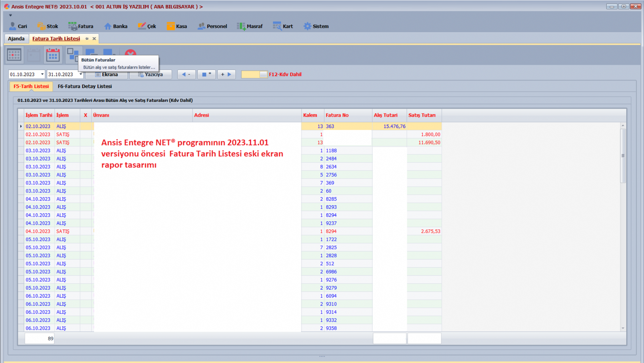644x363 pixels.
Task: Click the first gray calendar toolbar icon
Action: click(x=14, y=54)
